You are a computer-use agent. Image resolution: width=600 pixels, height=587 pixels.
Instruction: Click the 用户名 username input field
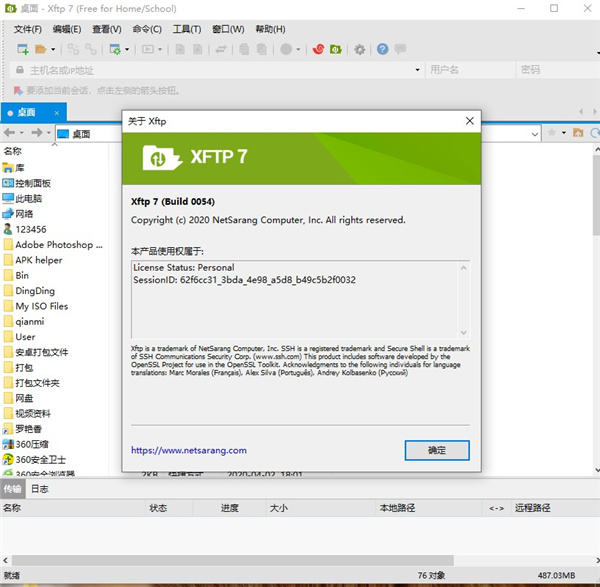coord(470,70)
